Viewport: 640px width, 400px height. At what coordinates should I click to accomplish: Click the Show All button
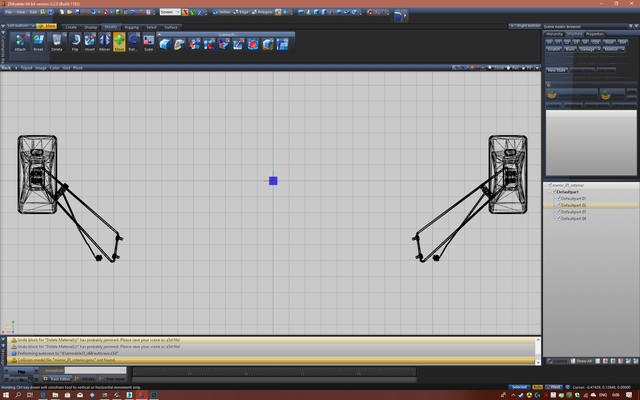click(x=582, y=361)
